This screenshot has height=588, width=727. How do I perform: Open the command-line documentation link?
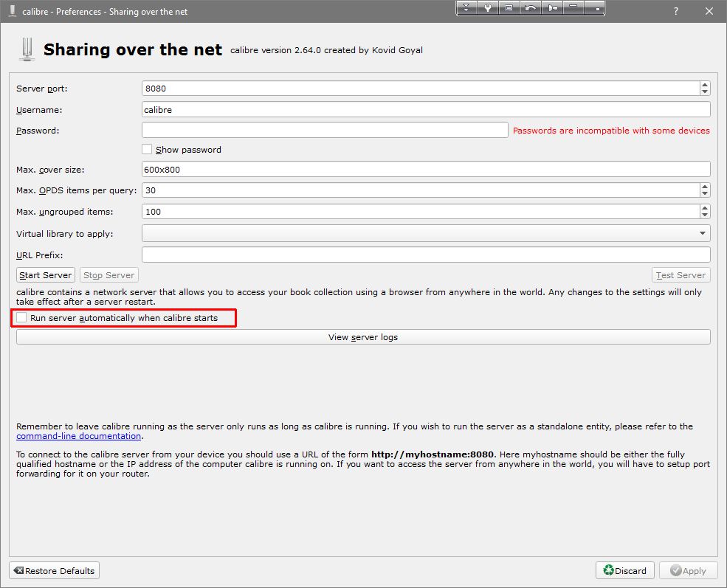pos(78,436)
